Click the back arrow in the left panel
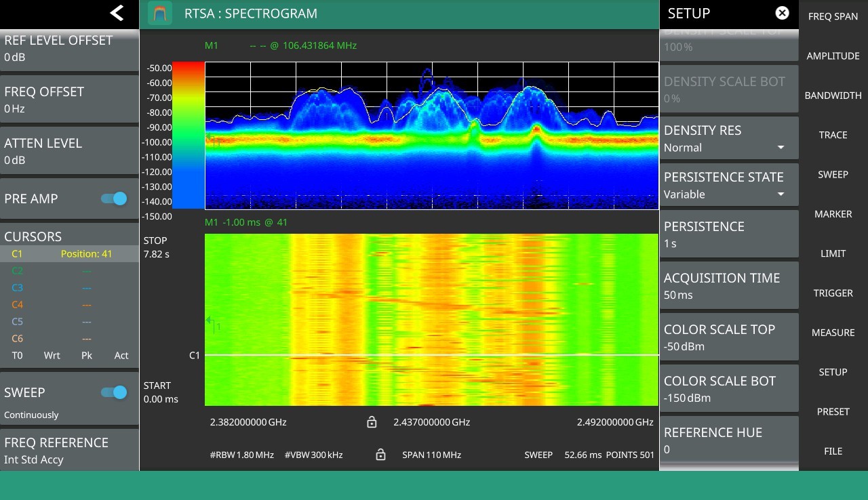 pyautogui.click(x=117, y=13)
